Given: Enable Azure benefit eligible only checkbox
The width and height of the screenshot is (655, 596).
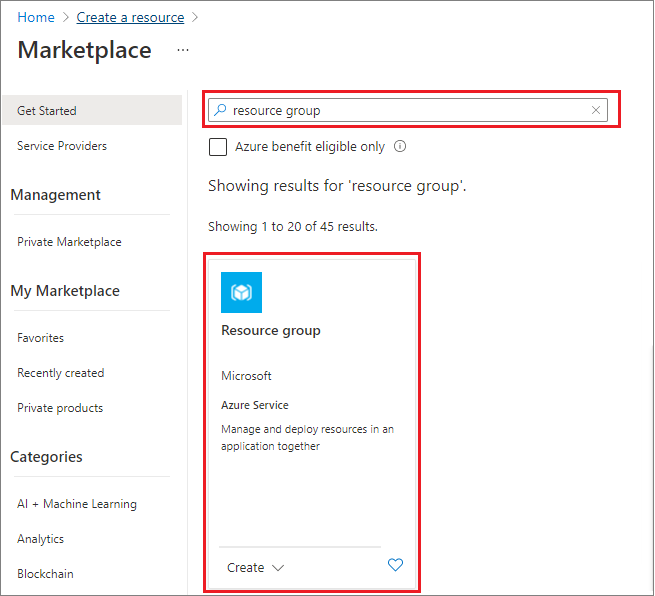Looking at the screenshot, I should (218, 147).
